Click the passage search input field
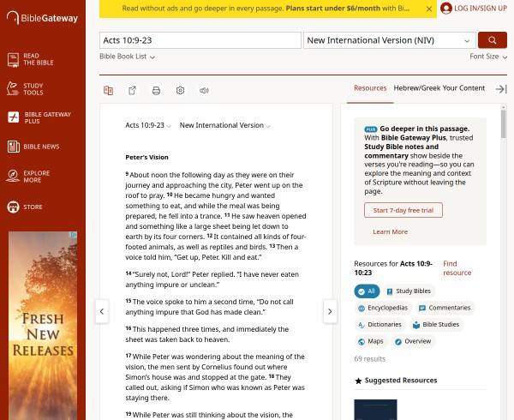 pyautogui.click(x=200, y=40)
